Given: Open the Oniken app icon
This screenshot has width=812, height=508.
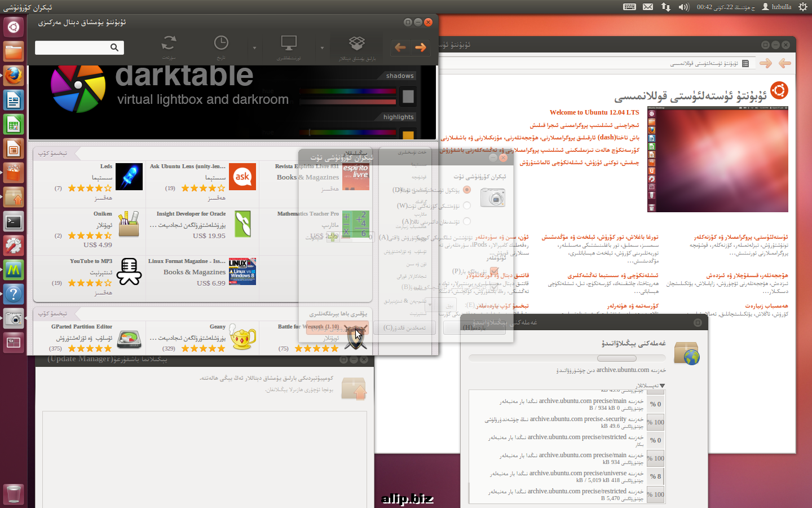Looking at the screenshot, I should pyautogui.click(x=129, y=224).
